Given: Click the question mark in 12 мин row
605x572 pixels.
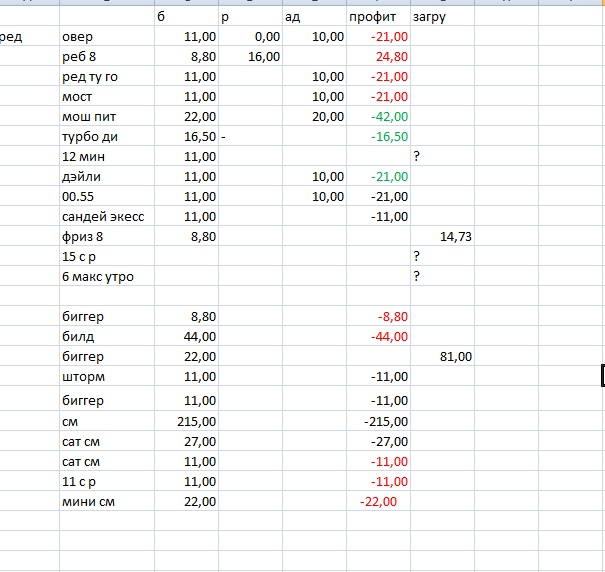Looking at the screenshot, I should pyautogui.click(x=416, y=156).
